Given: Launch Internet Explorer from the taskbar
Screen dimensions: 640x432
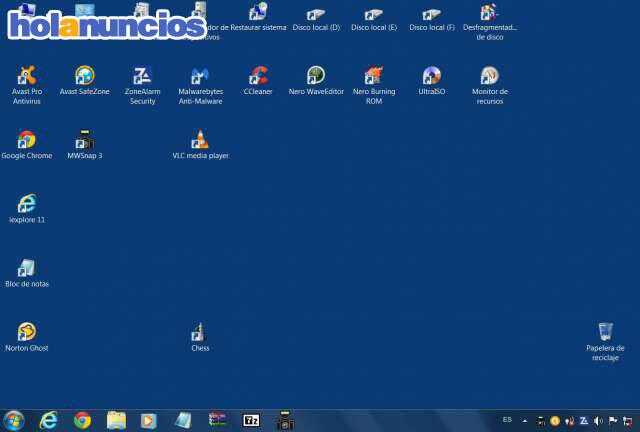Looking at the screenshot, I should pos(49,421).
